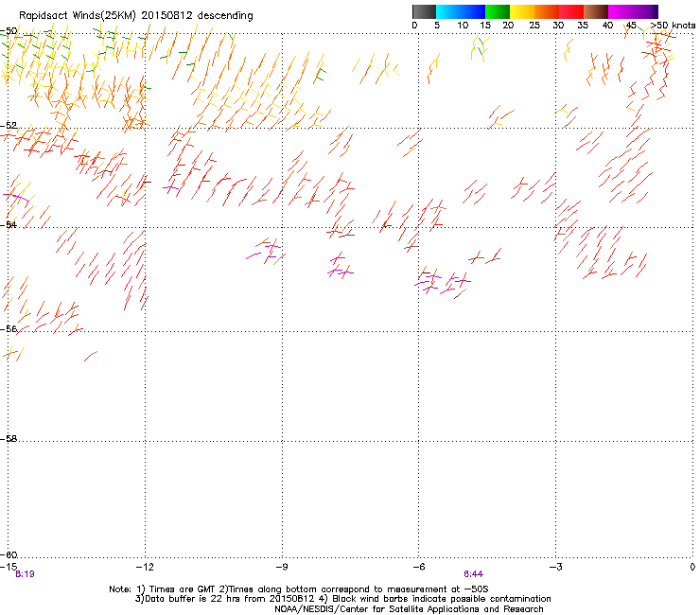Click the 'Note: 1) Times are GMT' line
700x615 pixels.
(x=299, y=589)
